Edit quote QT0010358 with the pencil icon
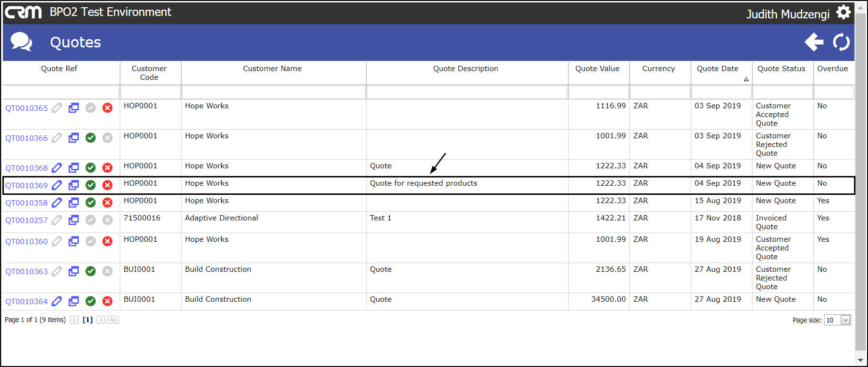 tap(57, 203)
